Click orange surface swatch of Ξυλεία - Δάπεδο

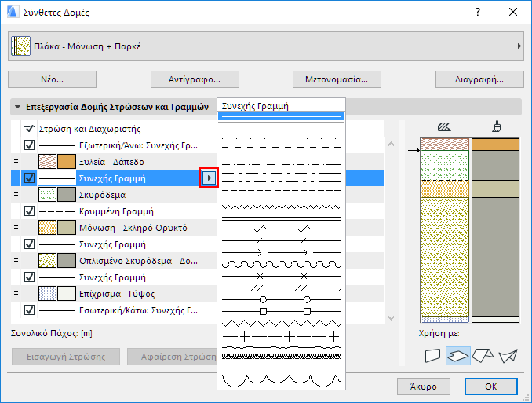point(67,162)
